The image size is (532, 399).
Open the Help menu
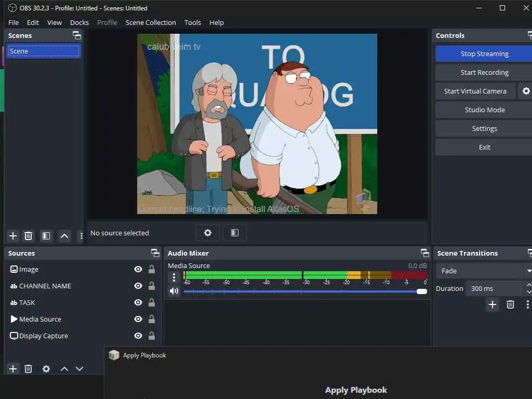pyautogui.click(x=217, y=22)
